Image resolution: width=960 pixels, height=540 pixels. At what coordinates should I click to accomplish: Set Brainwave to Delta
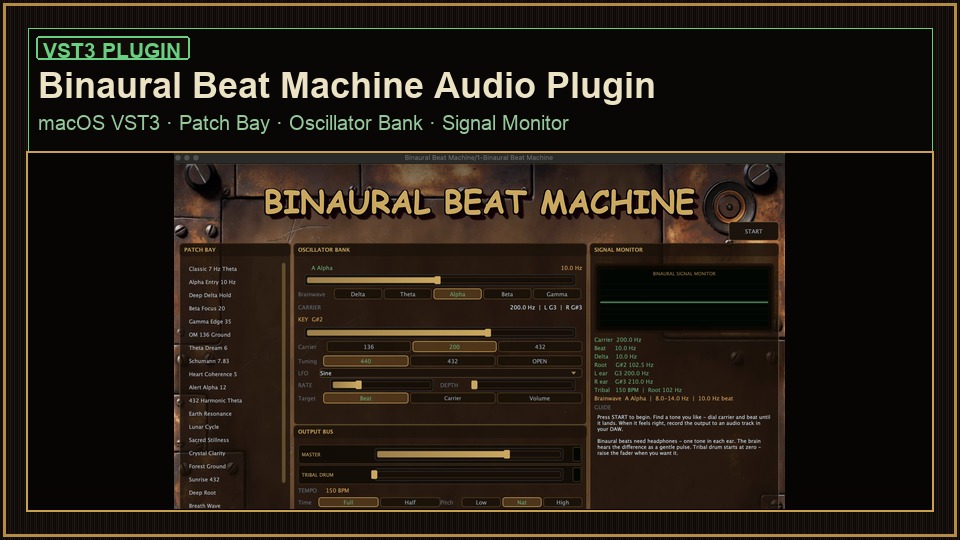tap(358, 294)
